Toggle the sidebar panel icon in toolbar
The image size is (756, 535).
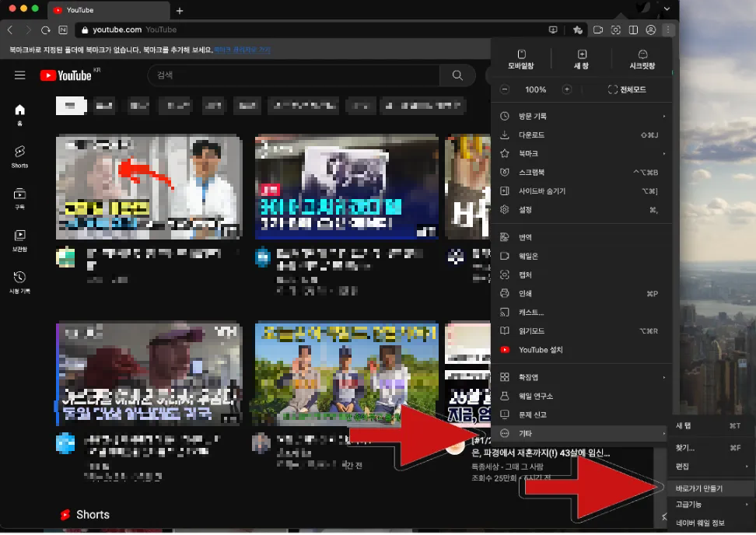pos(634,30)
